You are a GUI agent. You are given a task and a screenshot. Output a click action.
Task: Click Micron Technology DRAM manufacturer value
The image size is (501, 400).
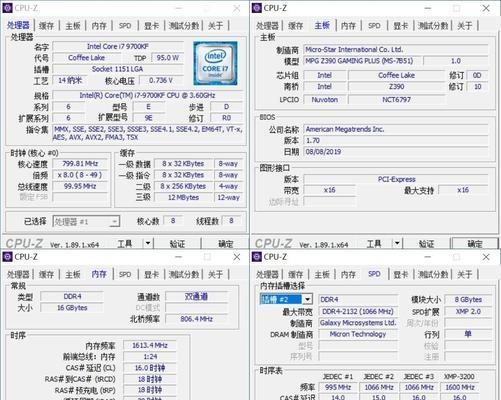(358, 334)
